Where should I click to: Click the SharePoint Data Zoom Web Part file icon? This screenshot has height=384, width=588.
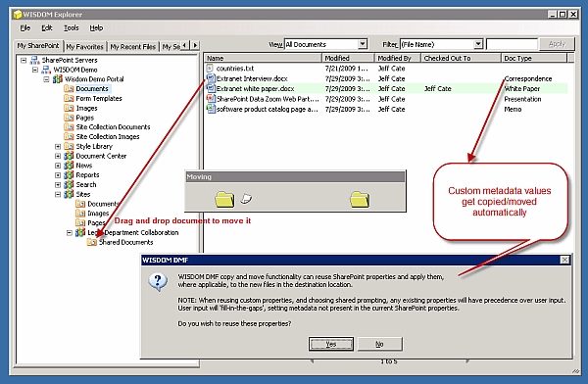211,99
